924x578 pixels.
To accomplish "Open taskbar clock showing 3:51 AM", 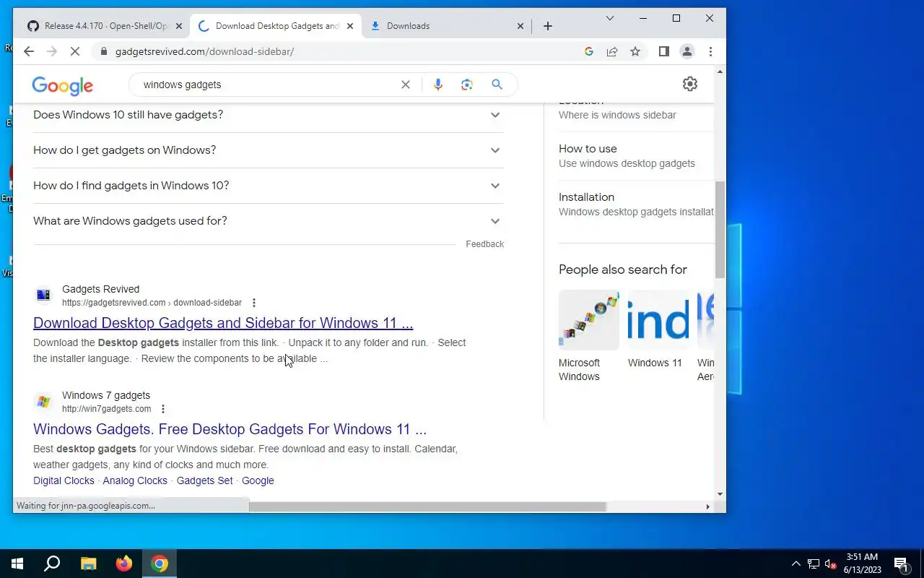I will click(863, 564).
